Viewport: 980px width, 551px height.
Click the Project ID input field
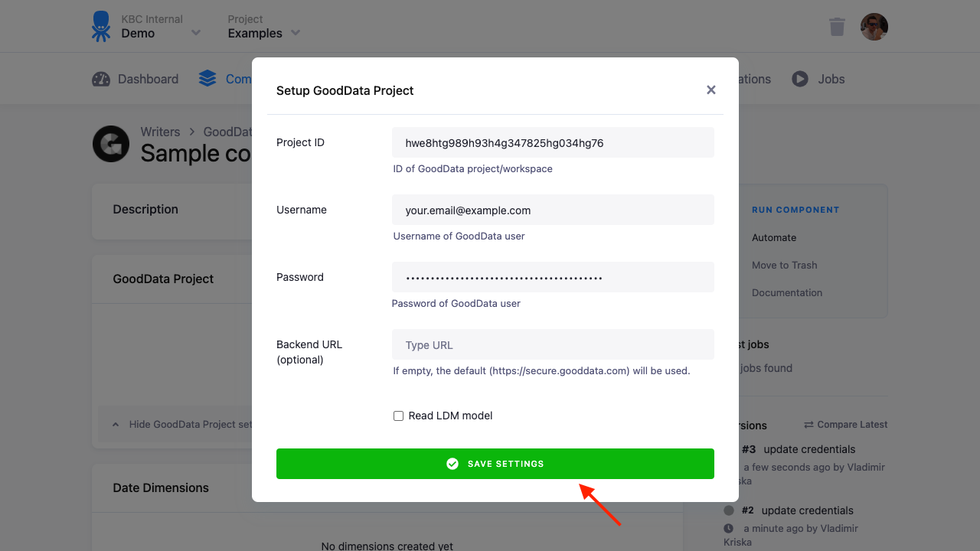(553, 142)
